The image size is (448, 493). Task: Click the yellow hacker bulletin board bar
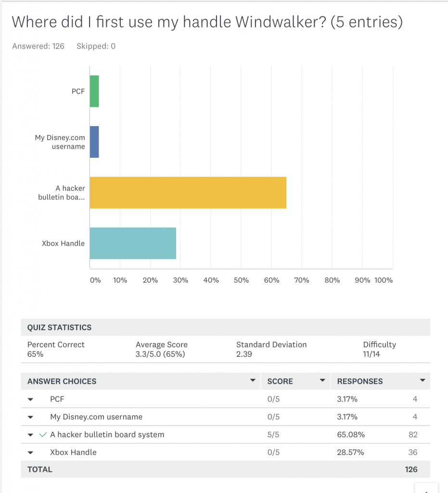click(x=188, y=193)
